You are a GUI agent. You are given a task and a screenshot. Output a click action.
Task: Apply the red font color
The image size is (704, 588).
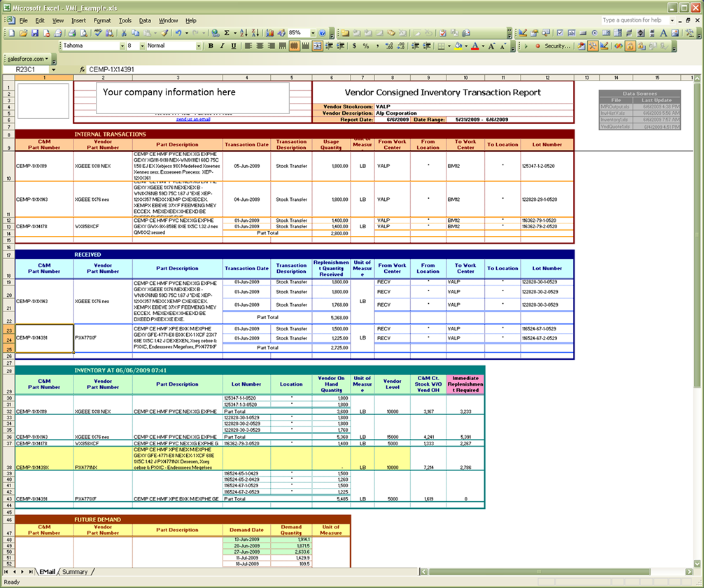474,45
